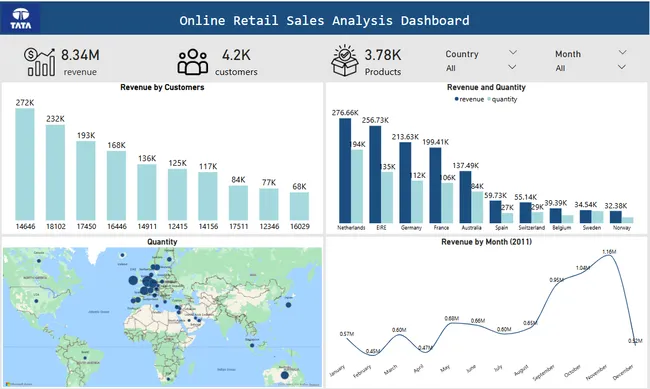Image resolution: width=650 pixels, height=389 pixels.
Task: Select the Spain revenue bar 59.73K
Action: [495, 212]
